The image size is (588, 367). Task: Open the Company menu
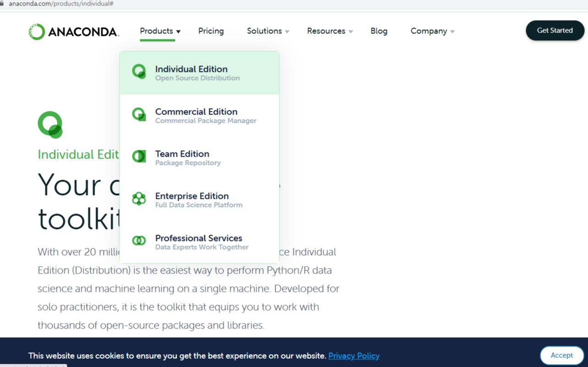(x=429, y=31)
